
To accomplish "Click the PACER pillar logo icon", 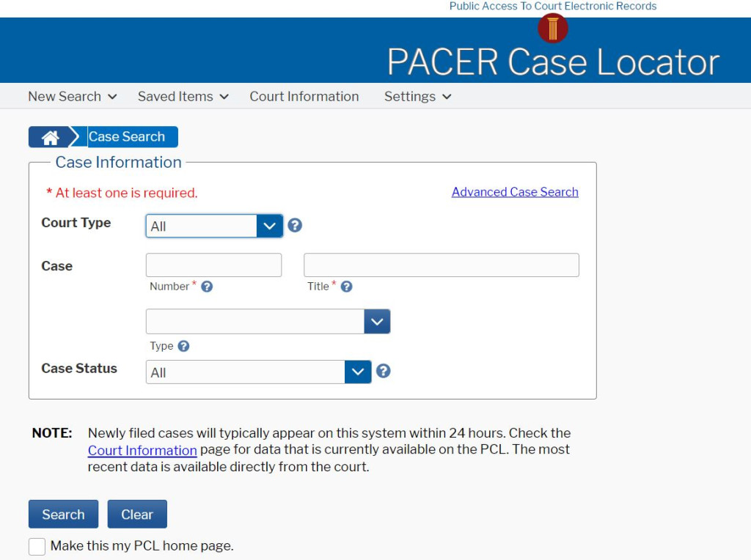I will [x=553, y=29].
